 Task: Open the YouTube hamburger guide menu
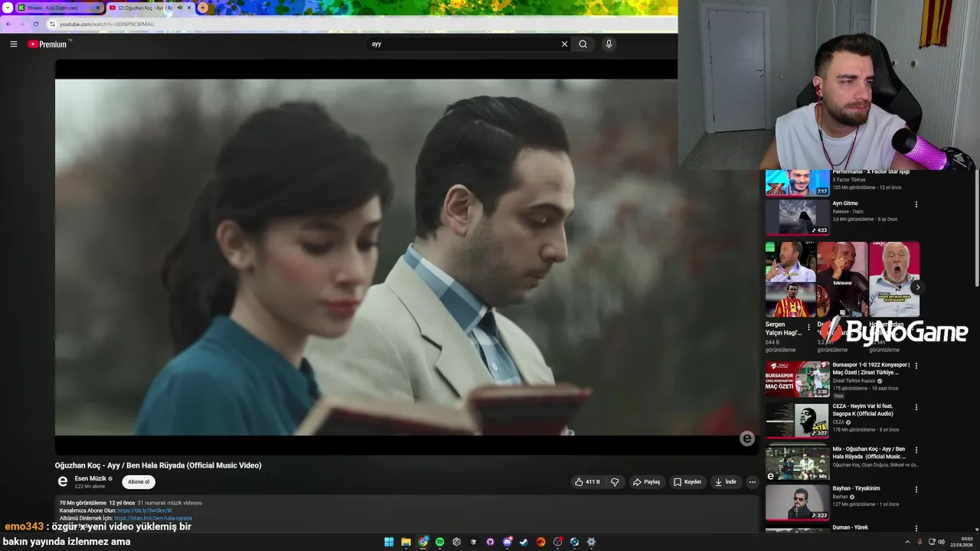tap(14, 44)
